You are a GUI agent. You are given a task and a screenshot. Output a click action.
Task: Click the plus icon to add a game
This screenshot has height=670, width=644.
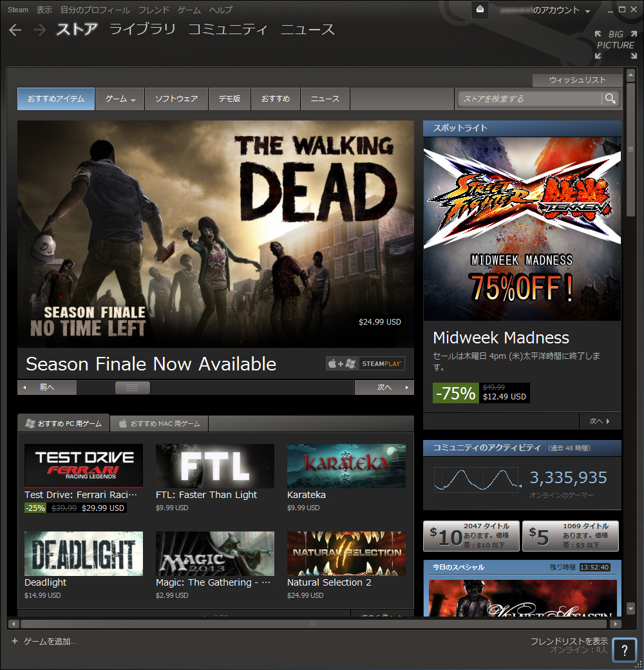coord(15,641)
